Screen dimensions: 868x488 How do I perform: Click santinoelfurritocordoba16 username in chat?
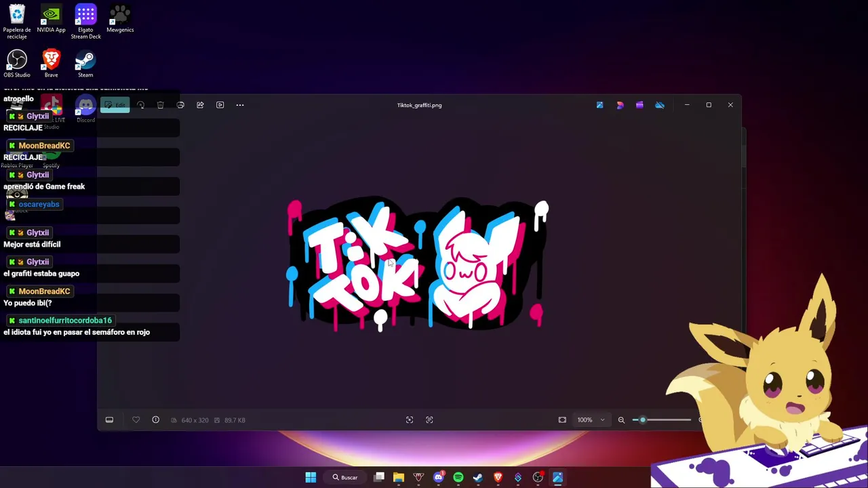tap(65, 321)
